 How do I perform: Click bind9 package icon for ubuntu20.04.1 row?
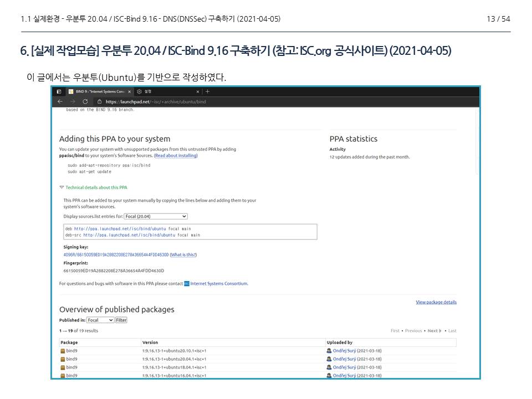(x=63, y=359)
